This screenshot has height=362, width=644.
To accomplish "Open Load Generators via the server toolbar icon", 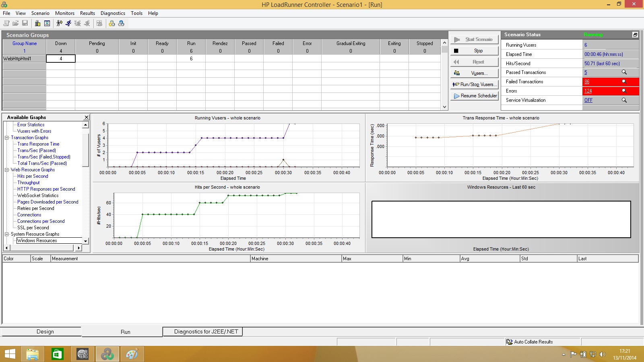I will point(37,23).
